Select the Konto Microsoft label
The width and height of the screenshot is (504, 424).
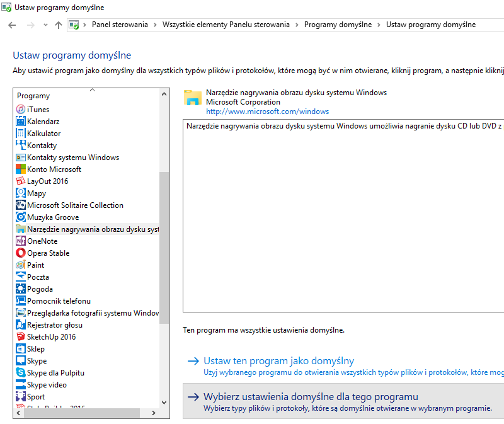pyautogui.click(x=54, y=169)
